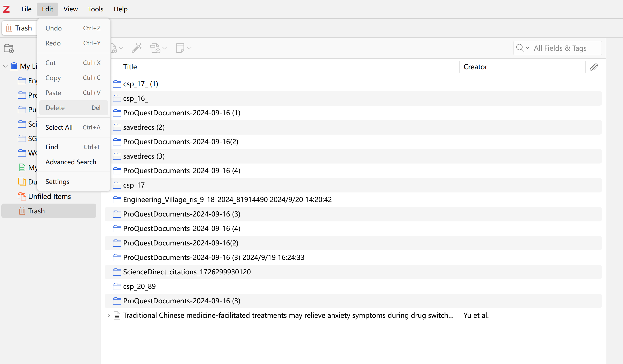The height and width of the screenshot is (364, 623).
Task: Select the Trash label in the sidebar
Action: tap(36, 211)
